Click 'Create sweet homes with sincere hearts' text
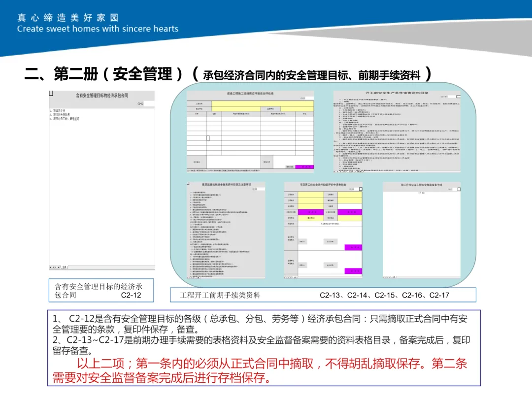Viewport: 532px width, 399px height. click(x=98, y=29)
